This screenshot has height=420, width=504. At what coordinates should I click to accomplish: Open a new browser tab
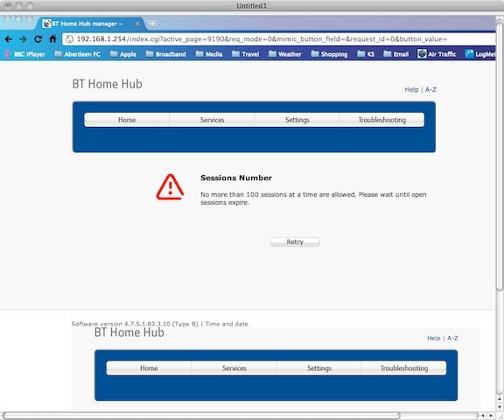[152, 24]
